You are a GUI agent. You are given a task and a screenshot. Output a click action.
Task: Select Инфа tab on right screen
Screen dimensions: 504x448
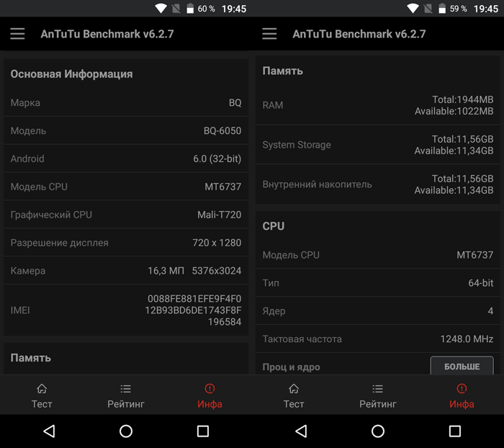coord(462,395)
